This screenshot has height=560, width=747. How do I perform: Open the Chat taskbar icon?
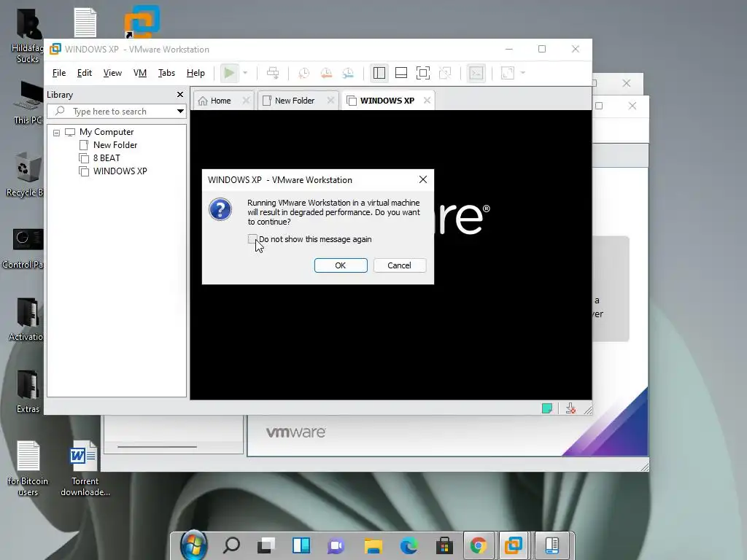[336, 545]
